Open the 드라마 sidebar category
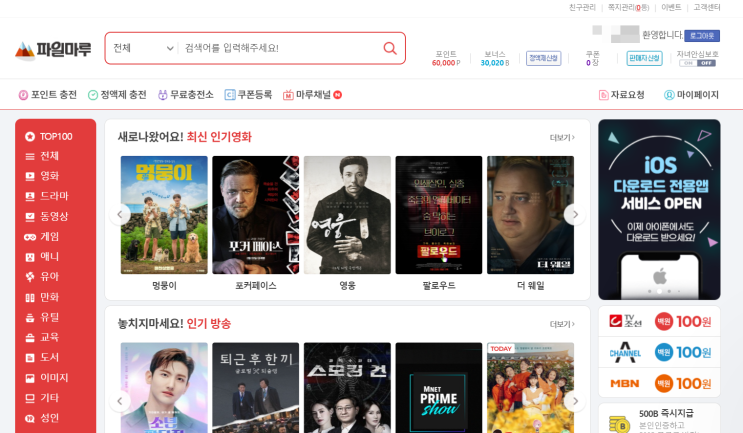The image size is (743, 433). pos(54,196)
